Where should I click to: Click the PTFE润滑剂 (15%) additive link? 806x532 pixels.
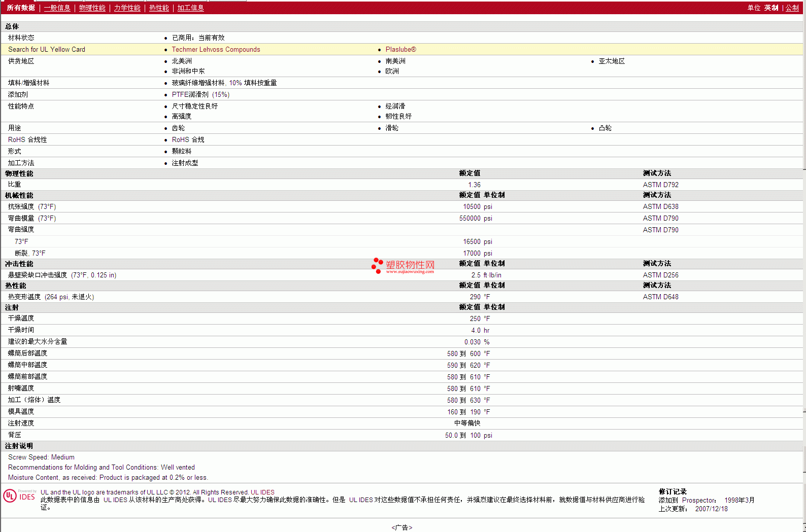[200, 95]
